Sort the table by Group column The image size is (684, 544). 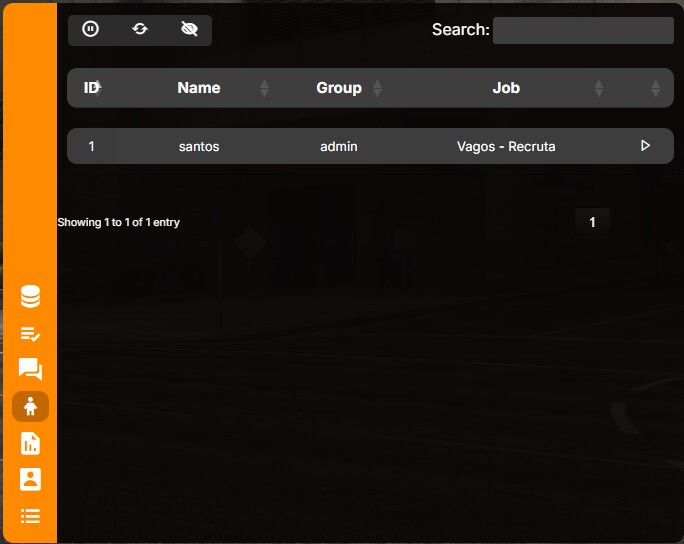click(x=339, y=88)
